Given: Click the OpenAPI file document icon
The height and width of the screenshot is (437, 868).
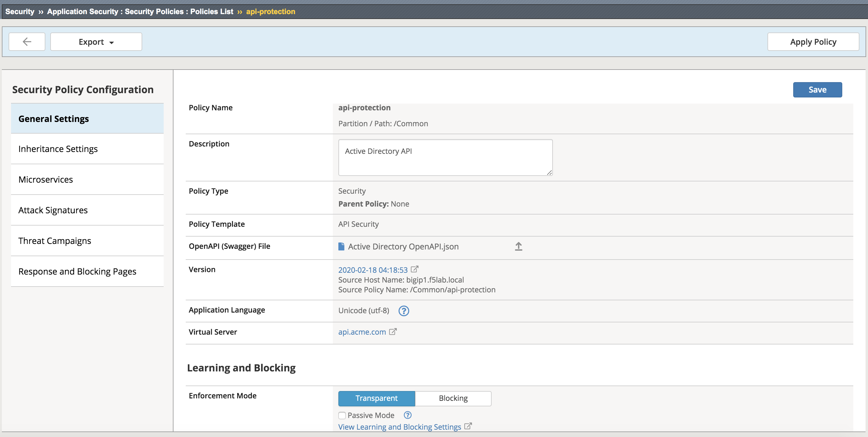Looking at the screenshot, I should click(341, 247).
